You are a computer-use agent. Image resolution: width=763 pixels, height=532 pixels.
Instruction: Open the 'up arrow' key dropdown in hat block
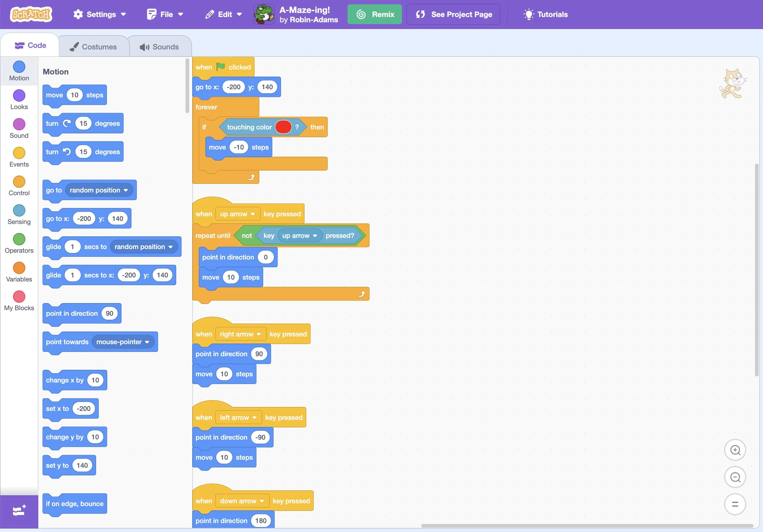[237, 214]
